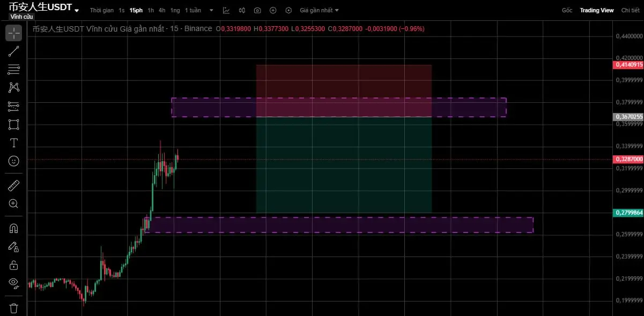Image resolution: width=644 pixels, height=316 pixels.
Task: Select the green profit zone of position
Action: [344, 164]
